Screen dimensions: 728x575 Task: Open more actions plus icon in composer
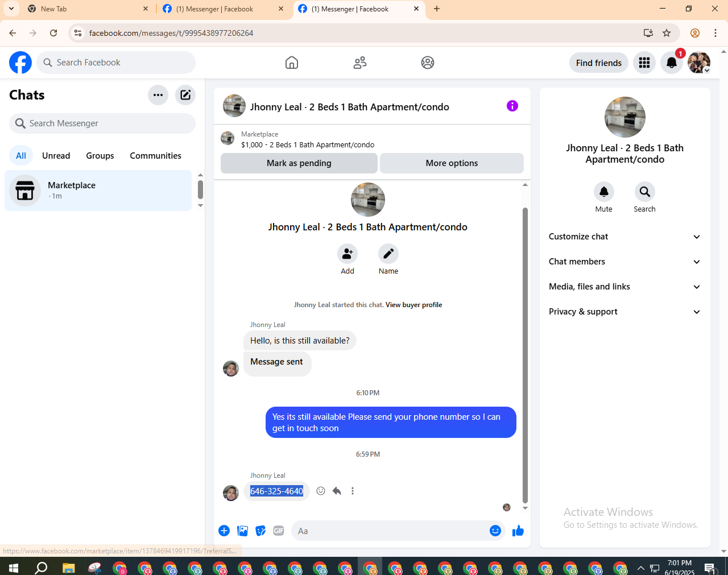(224, 531)
